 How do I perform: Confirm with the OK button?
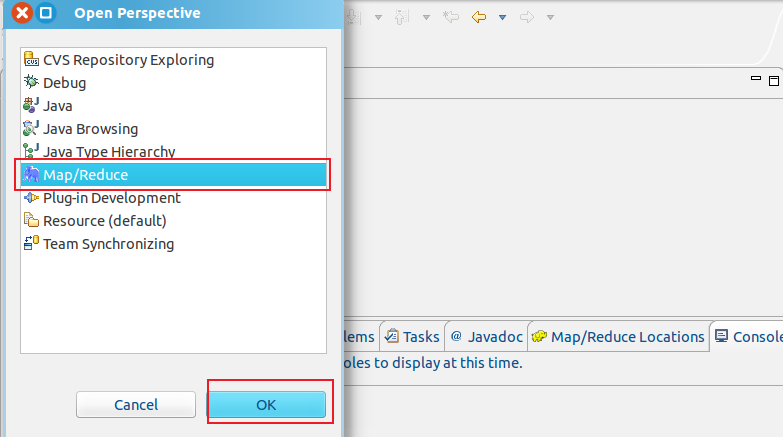pos(267,405)
